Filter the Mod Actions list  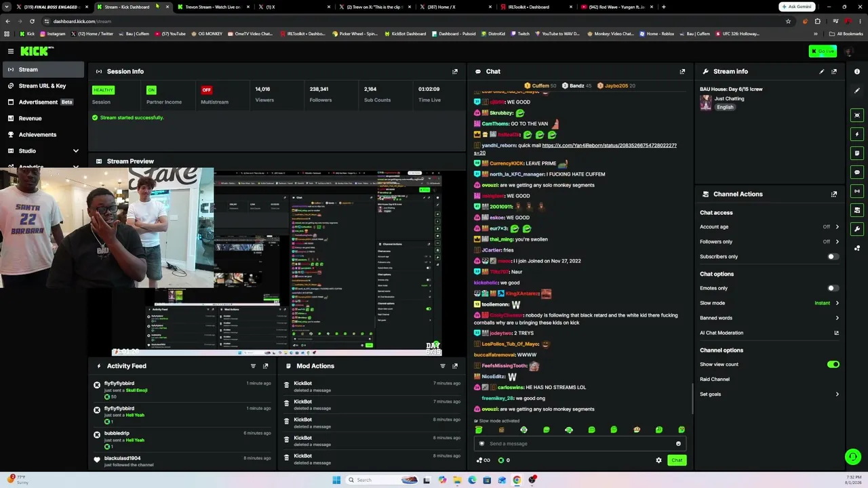click(443, 366)
